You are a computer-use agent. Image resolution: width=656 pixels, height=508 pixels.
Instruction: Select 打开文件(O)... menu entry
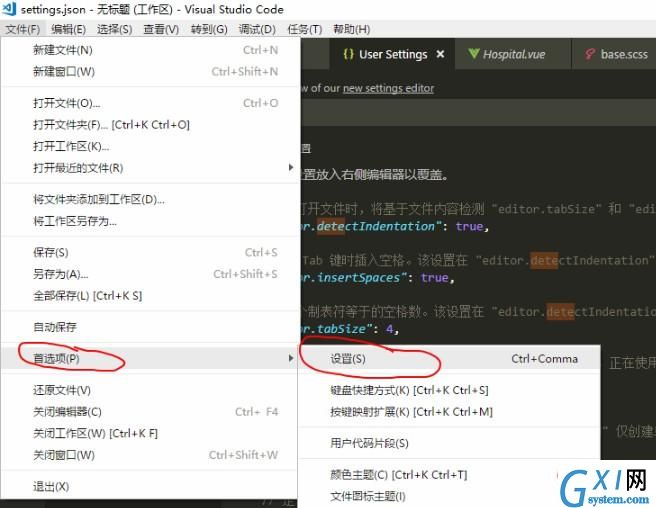150,103
